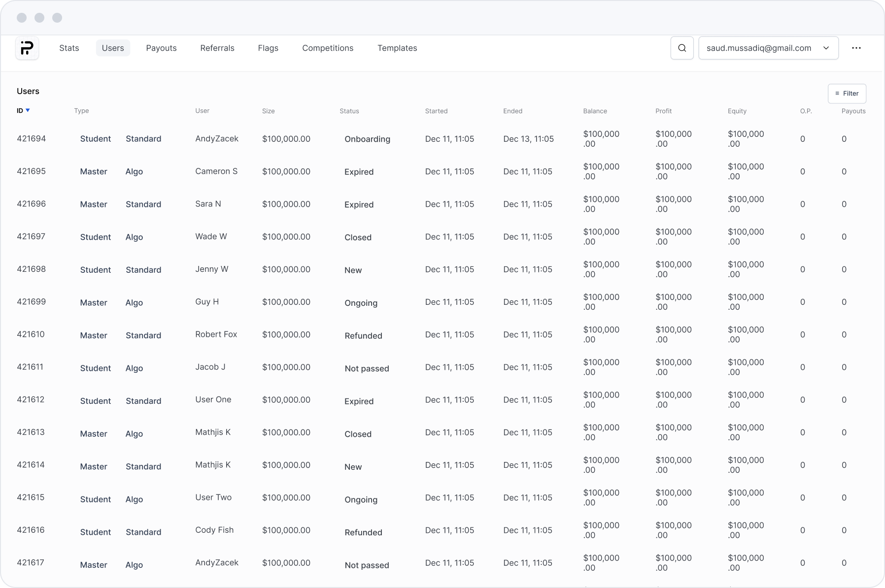Click the ID column sort arrow

click(x=28, y=110)
